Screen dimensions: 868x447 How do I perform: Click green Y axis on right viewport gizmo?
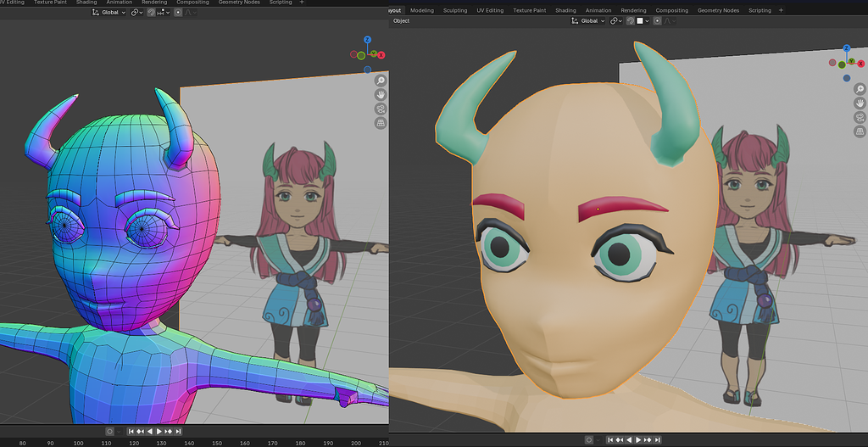pos(852,61)
